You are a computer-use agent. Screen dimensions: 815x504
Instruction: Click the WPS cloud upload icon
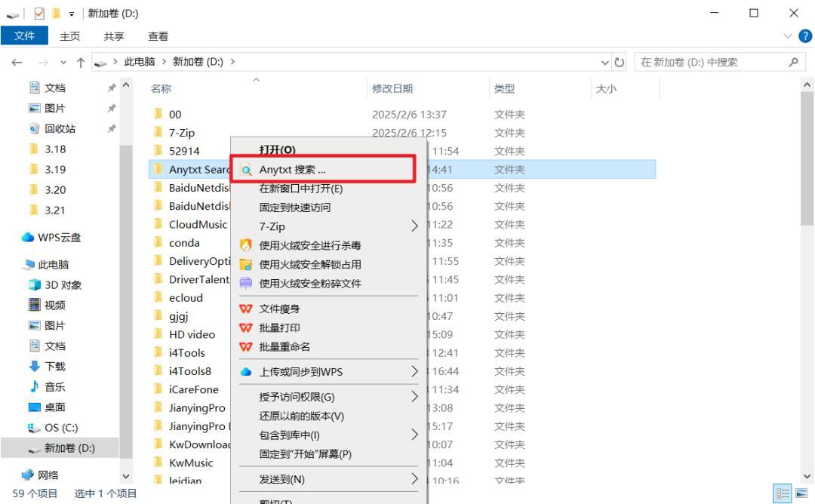(x=245, y=372)
